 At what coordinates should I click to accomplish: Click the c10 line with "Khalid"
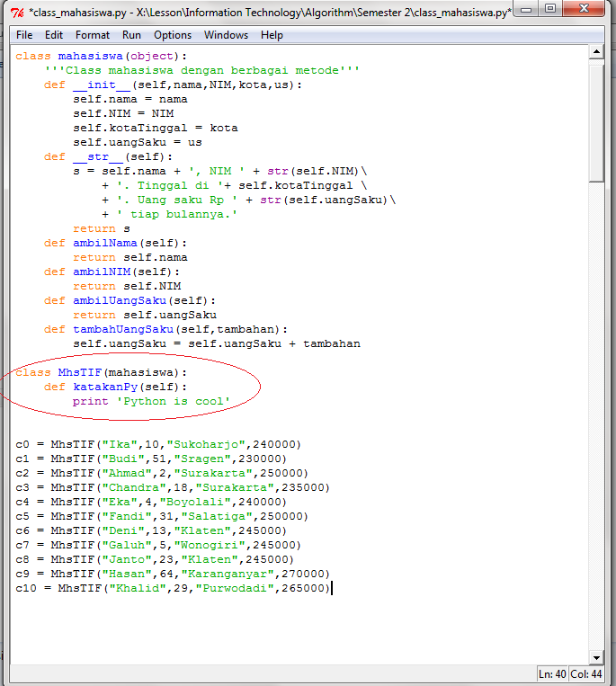(x=173, y=588)
